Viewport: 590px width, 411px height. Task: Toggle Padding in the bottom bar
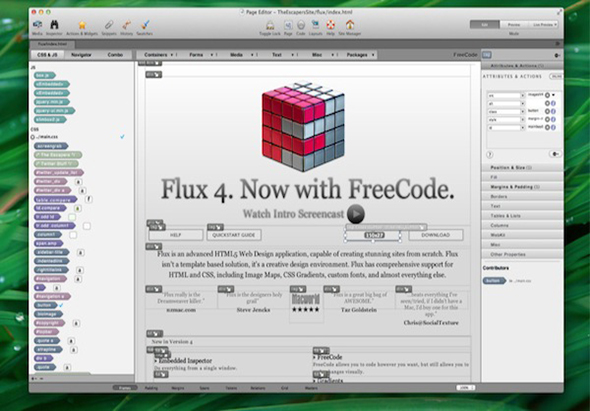coord(151,388)
